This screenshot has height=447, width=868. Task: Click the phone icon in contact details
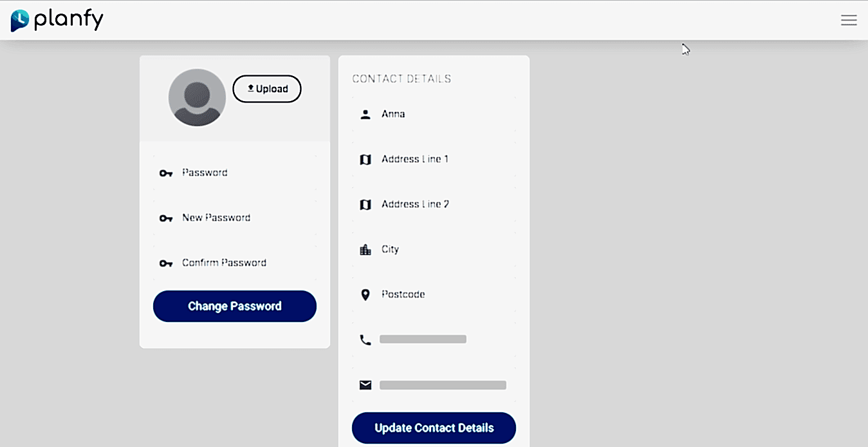pos(365,340)
